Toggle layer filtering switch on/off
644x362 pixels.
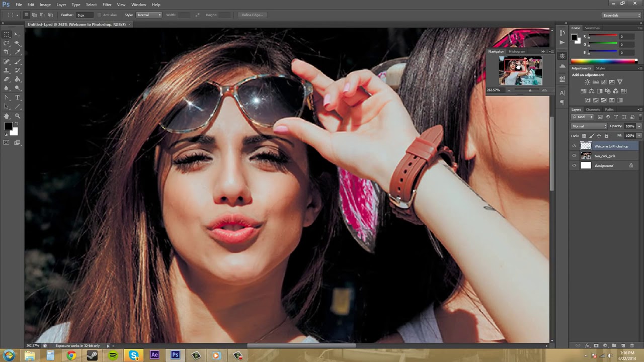[640, 117]
